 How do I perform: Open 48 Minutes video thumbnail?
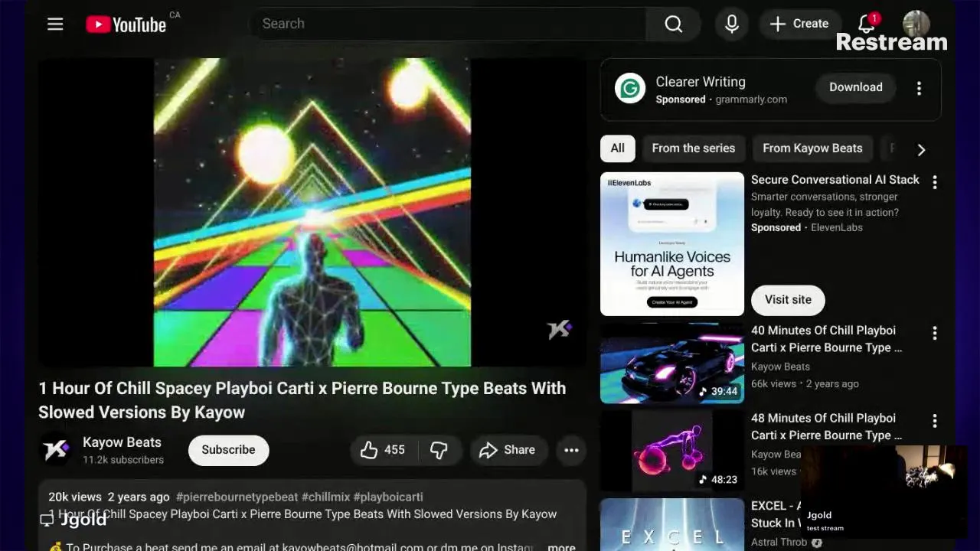pyautogui.click(x=672, y=452)
